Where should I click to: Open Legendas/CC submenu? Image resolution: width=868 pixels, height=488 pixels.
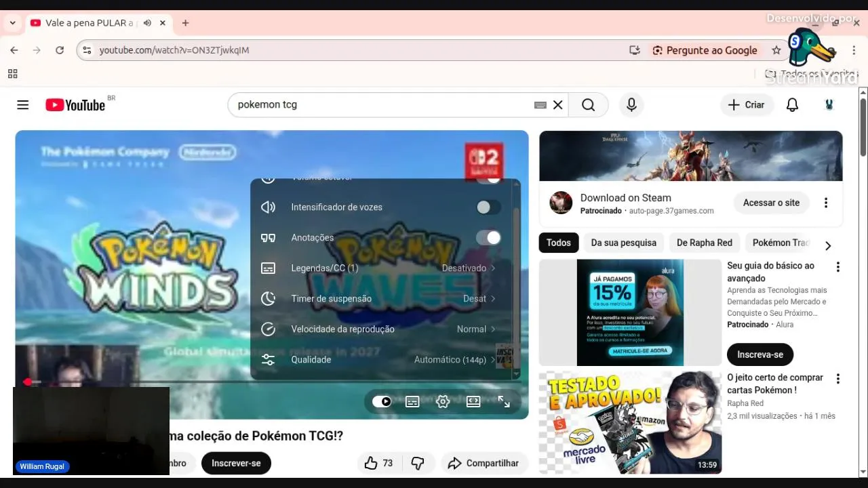382,268
